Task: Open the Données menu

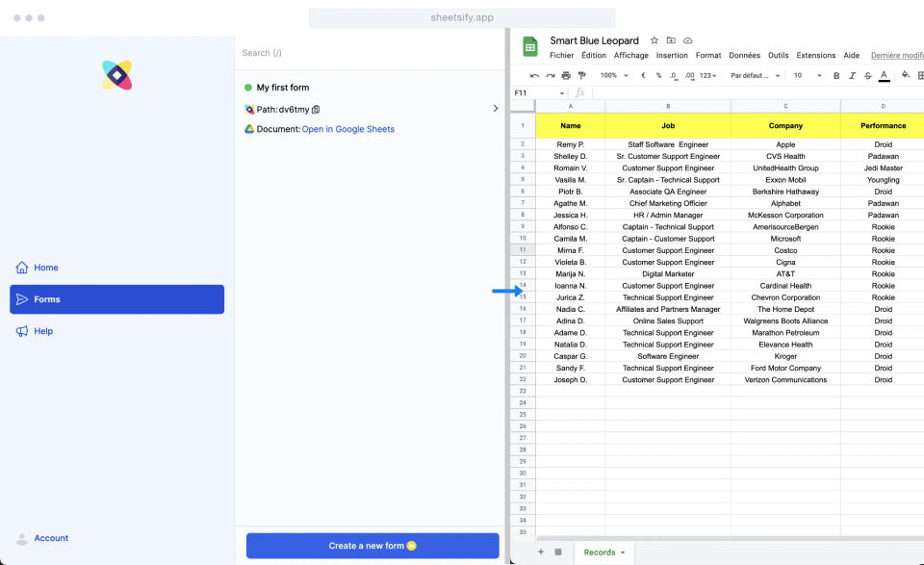Action: (x=744, y=56)
